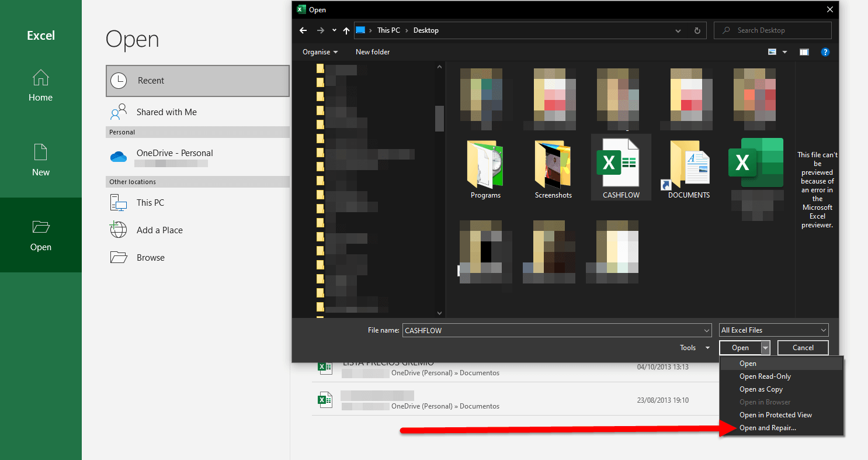
Task: Cancel the Open dialog
Action: coord(803,348)
